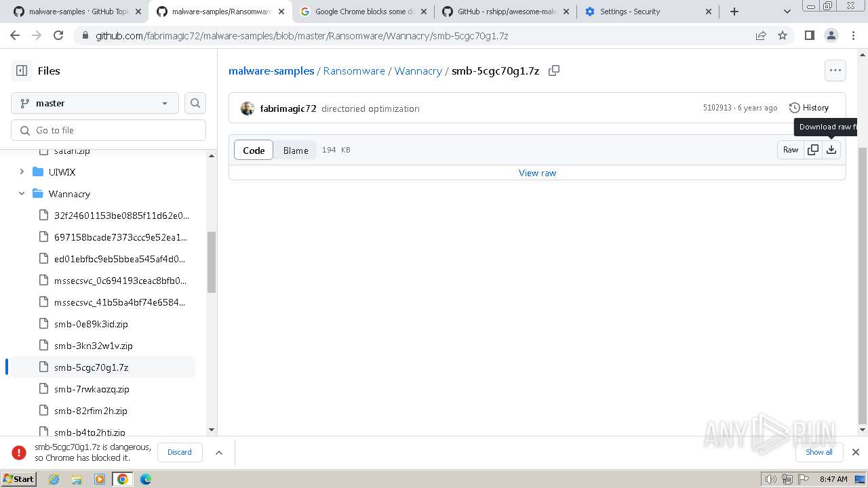The width and height of the screenshot is (868, 488).
Task: Open the master branch dropdown
Action: [95, 103]
